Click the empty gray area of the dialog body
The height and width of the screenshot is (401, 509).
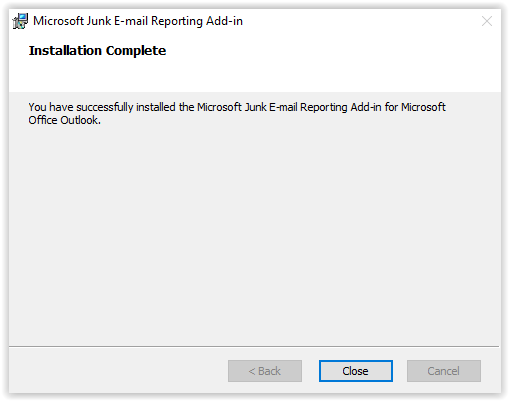[x=255, y=233]
